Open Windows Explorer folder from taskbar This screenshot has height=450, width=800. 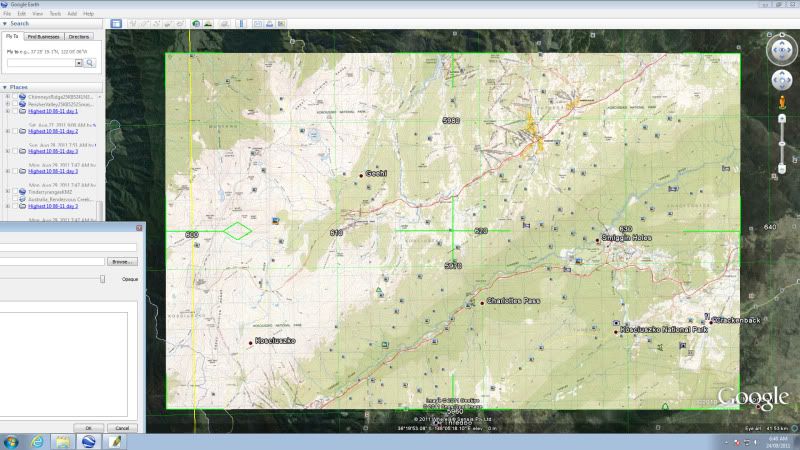[63, 441]
